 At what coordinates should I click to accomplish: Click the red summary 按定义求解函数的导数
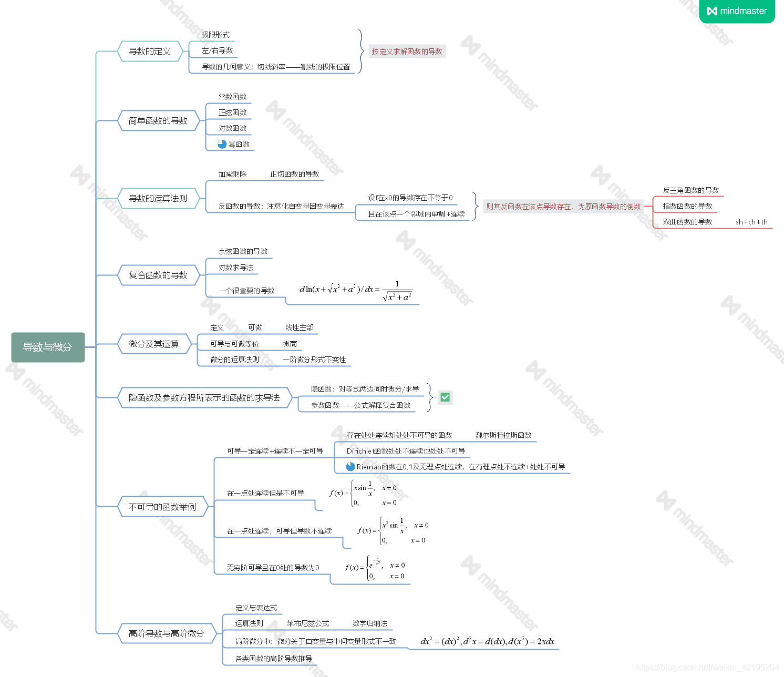(x=407, y=52)
